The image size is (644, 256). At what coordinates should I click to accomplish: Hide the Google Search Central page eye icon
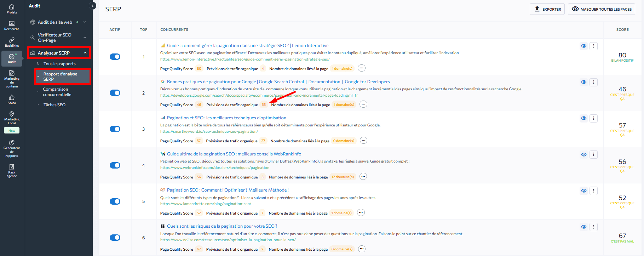point(584,82)
